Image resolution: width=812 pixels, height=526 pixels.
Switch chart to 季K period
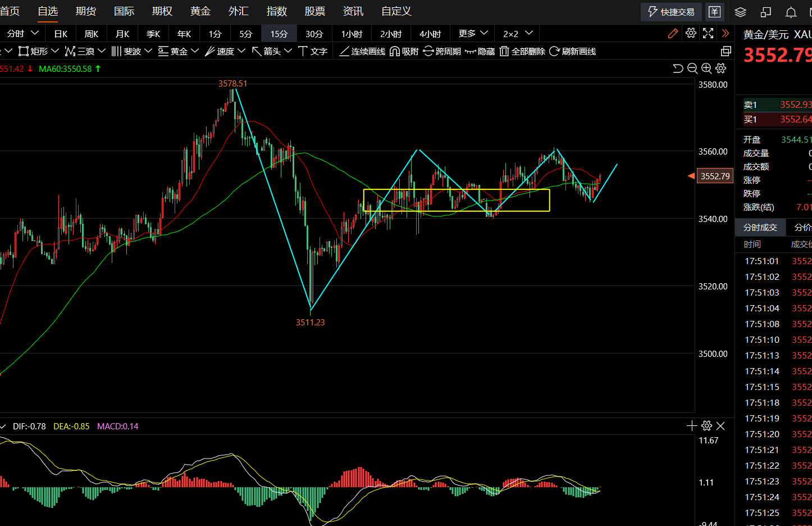coord(153,34)
